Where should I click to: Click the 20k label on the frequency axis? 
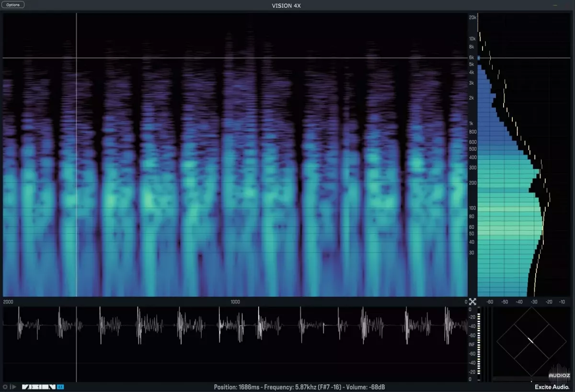(472, 18)
